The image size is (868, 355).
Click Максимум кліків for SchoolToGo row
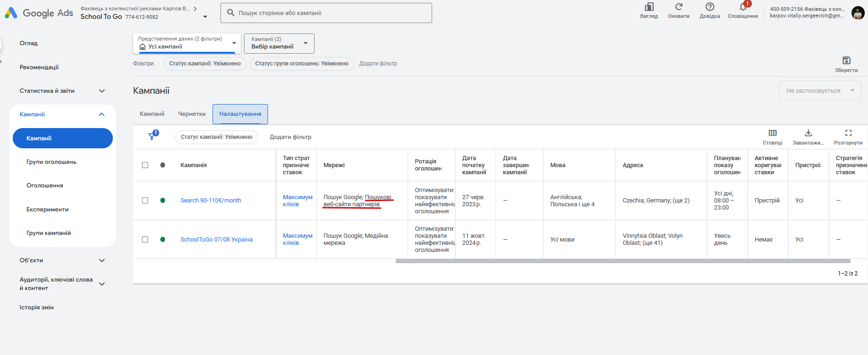(x=298, y=239)
